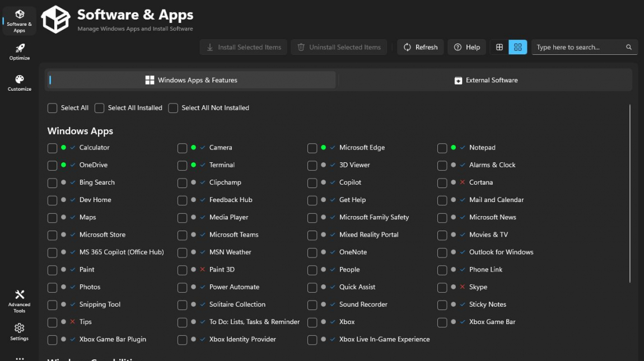Click the gray status dot for Xbox

[x=323, y=322]
